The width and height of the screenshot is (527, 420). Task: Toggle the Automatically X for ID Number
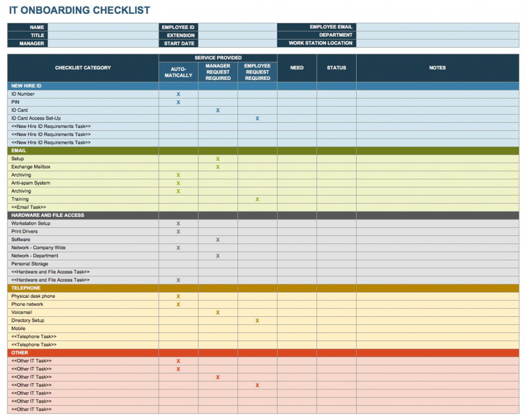[178, 94]
